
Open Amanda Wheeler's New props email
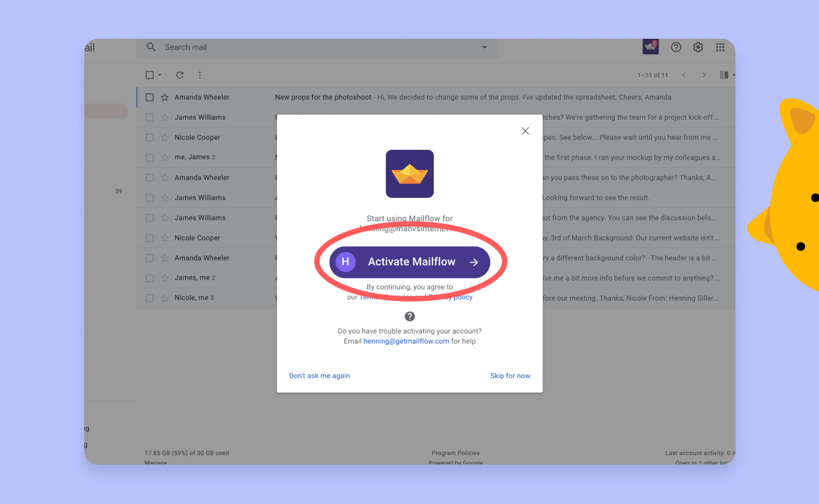[436, 98]
